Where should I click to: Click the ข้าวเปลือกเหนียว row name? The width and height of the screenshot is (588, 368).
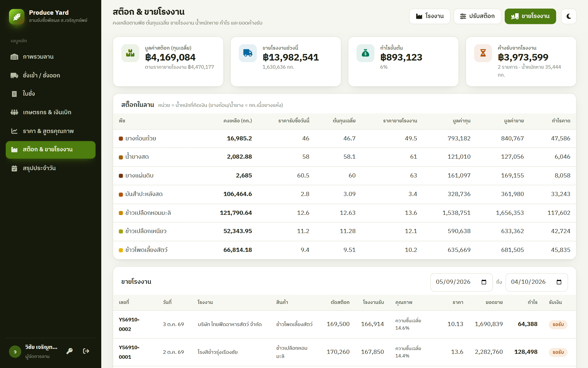(x=146, y=231)
